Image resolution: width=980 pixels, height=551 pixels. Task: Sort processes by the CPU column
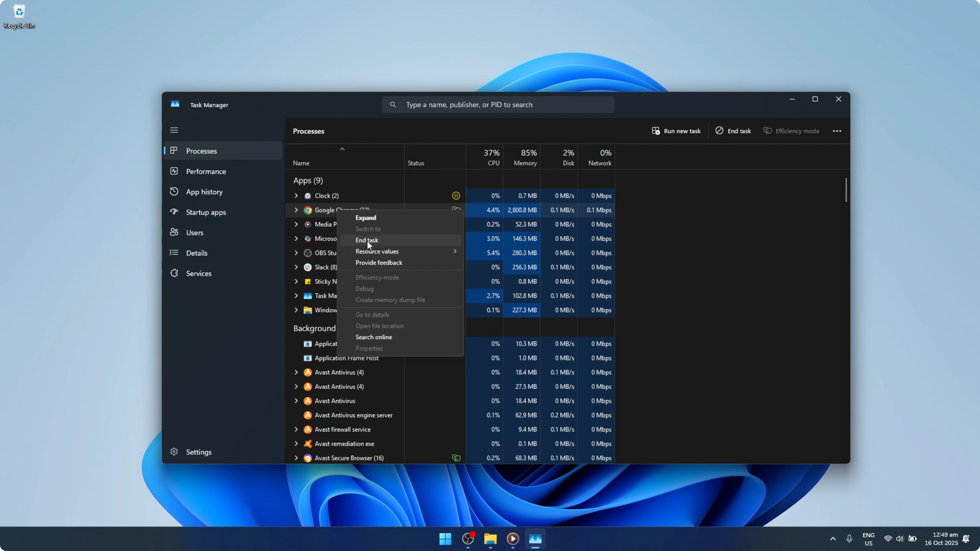[485, 157]
